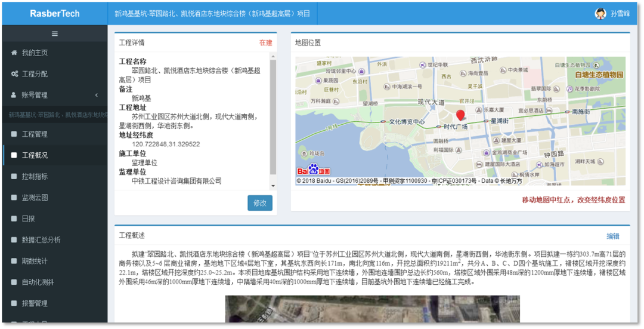Click the site aerial photo thumbnail
This screenshot has width=644, height=329.
point(372,309)
